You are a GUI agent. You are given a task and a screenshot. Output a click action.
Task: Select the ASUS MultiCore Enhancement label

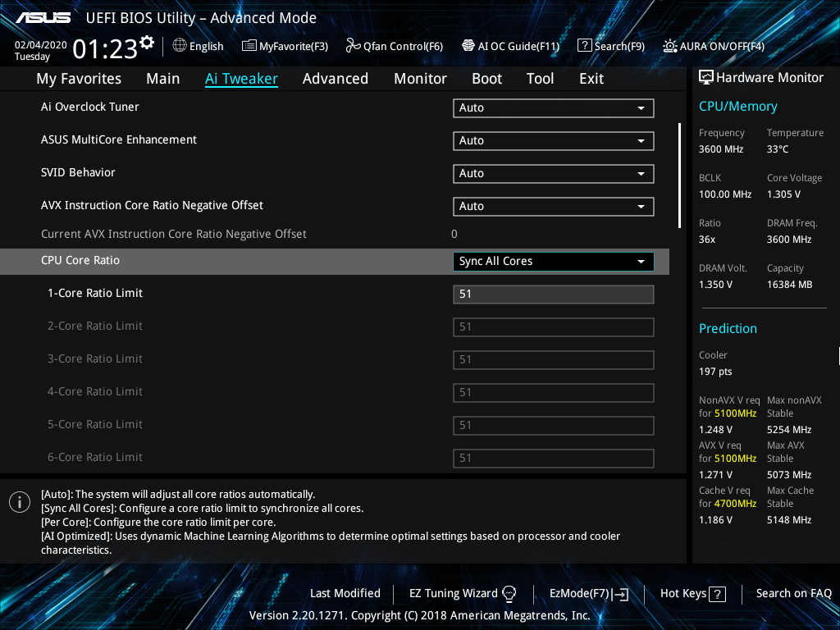(119, 139)
